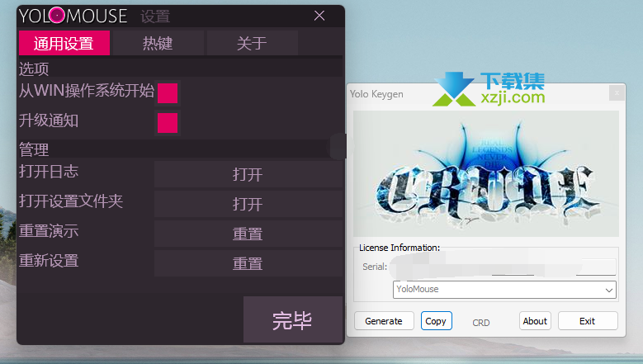Click 重置 button for 重新设置

point(248,263)
